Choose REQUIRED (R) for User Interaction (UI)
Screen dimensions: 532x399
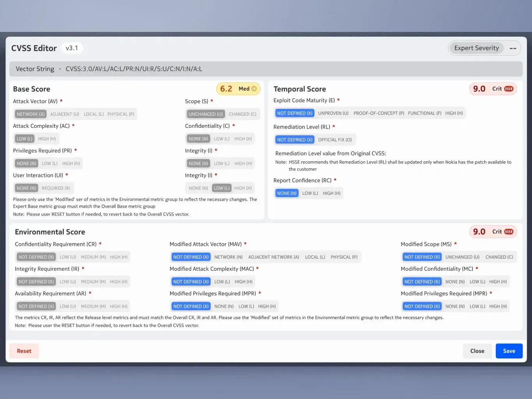pyautogui.click(x=56, y=188)
